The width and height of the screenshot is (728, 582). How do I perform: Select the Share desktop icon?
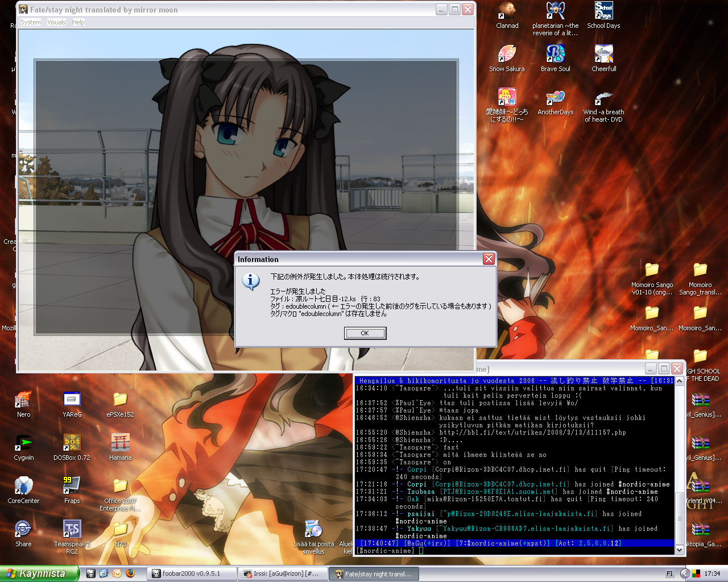23,534
